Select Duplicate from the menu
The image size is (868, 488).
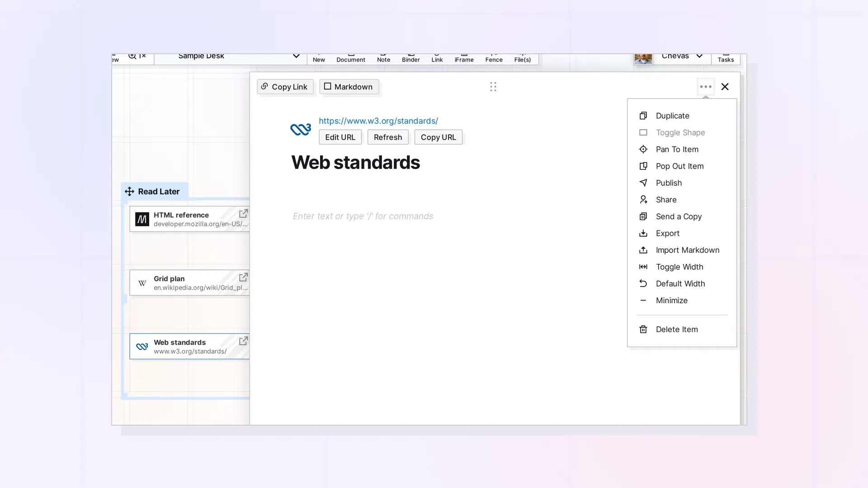(682, 116)
